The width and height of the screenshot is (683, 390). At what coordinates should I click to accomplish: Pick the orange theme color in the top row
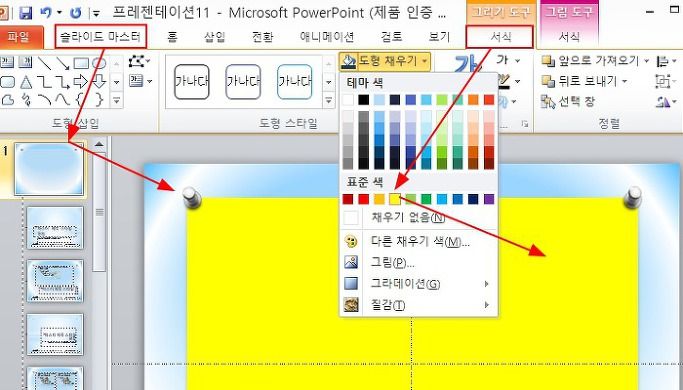pos(473,100)
